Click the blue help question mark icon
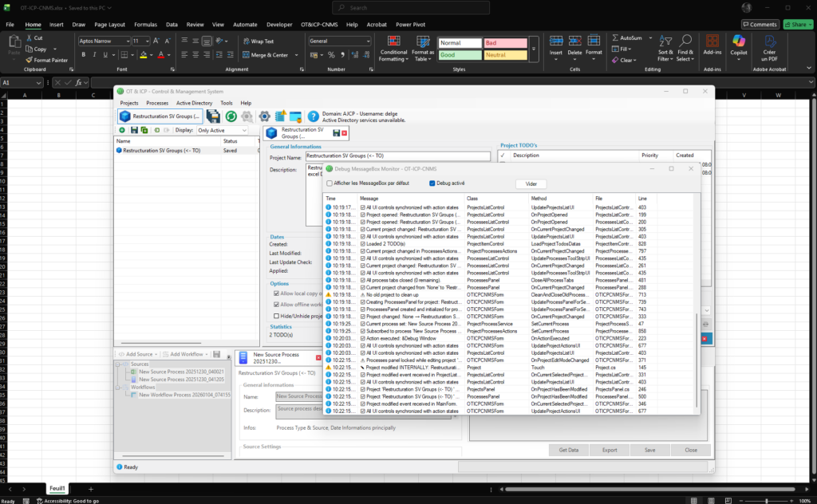Screen dimensions: 817x504 tap(314, 116)
